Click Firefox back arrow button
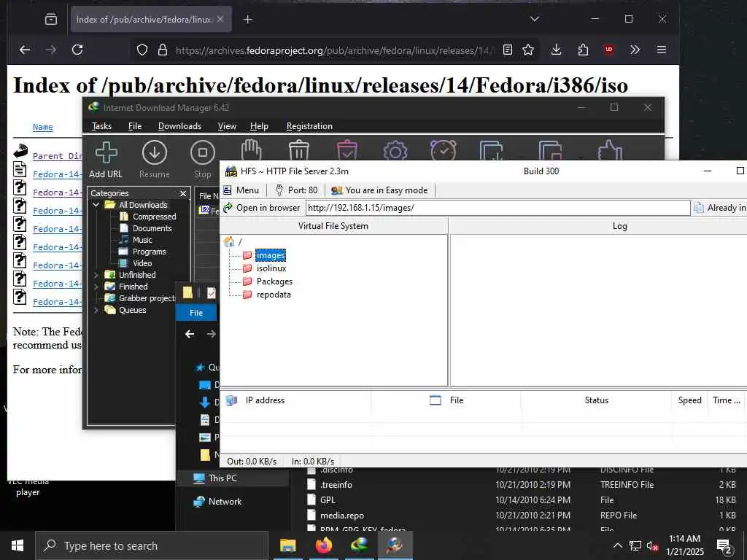This screenshot has height=560, width=747. click(25, 50)
